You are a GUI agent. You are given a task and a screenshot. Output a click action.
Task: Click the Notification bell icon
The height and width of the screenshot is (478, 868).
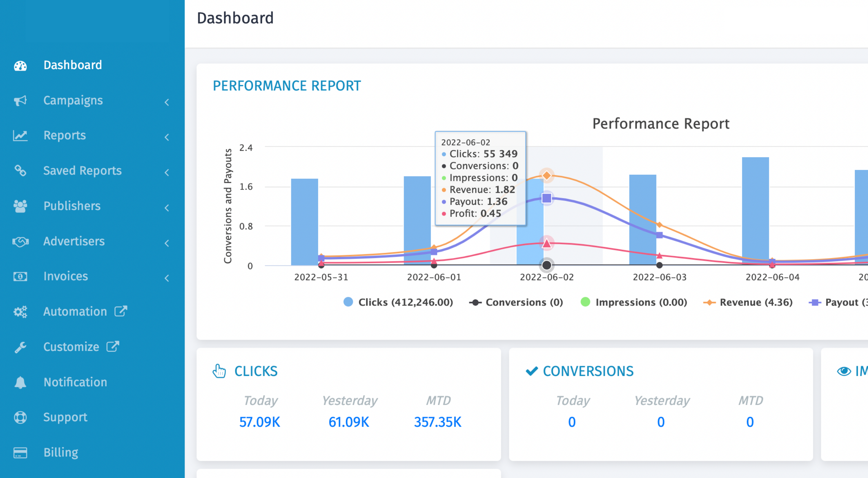pyautogui.click(x=20, y=382)
